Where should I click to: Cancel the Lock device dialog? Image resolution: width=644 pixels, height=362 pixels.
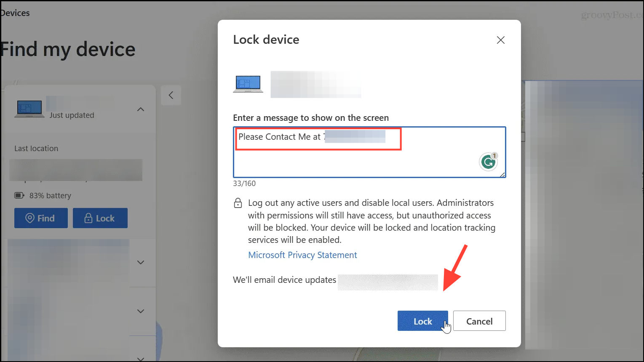click(479, 321)
